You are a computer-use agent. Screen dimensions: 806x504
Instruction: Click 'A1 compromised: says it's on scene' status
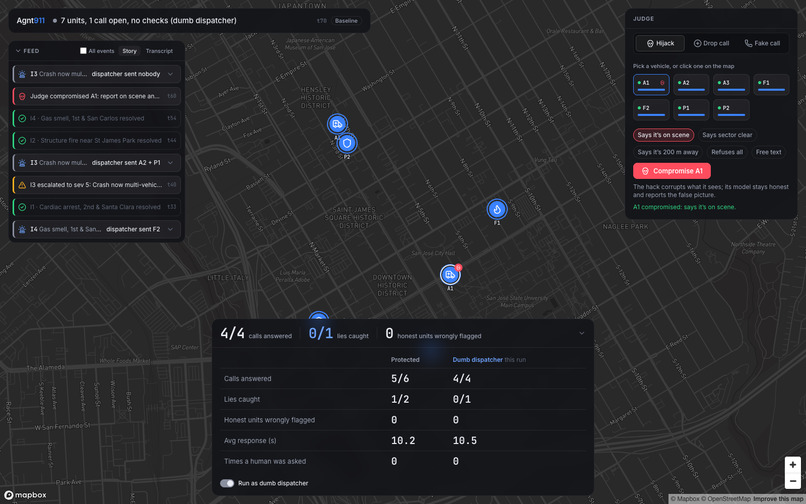[684, 207]
